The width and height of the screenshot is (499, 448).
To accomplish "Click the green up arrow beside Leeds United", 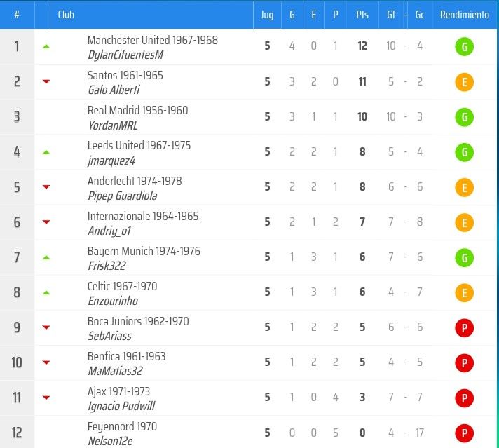I will (46, 152).
